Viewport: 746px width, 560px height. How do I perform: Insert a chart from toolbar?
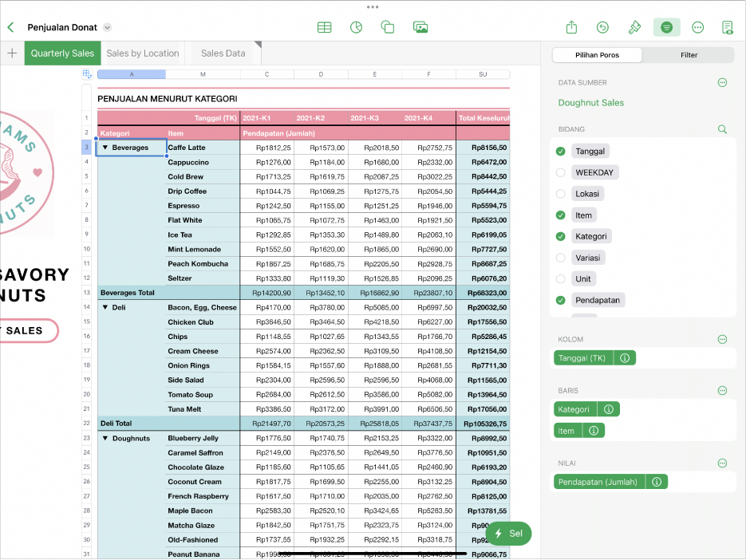tap(357, 28)
